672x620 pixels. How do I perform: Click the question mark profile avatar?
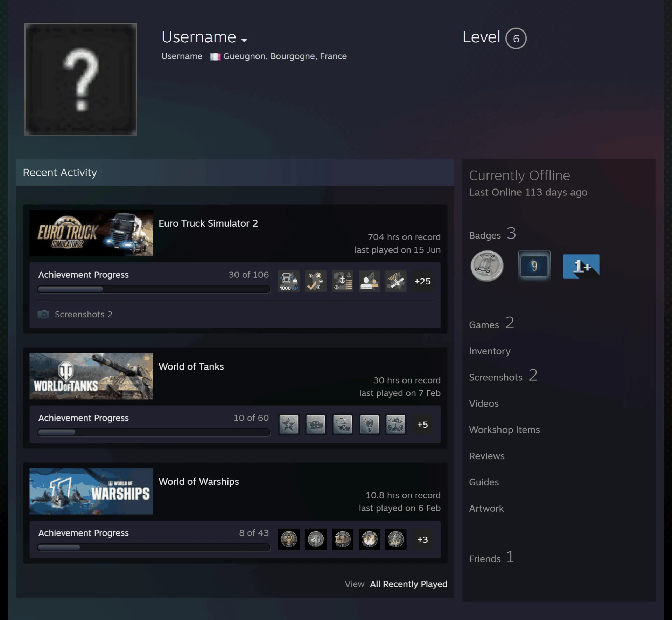point(80,79)
